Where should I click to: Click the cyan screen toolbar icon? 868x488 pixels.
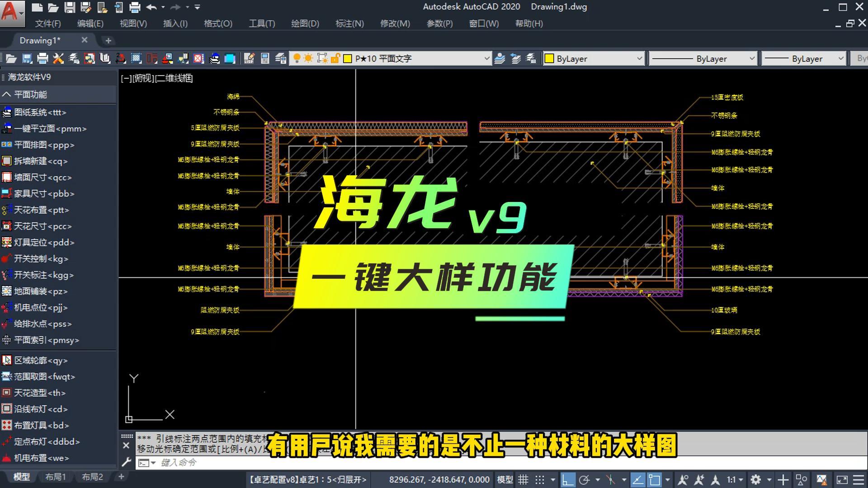230,58
